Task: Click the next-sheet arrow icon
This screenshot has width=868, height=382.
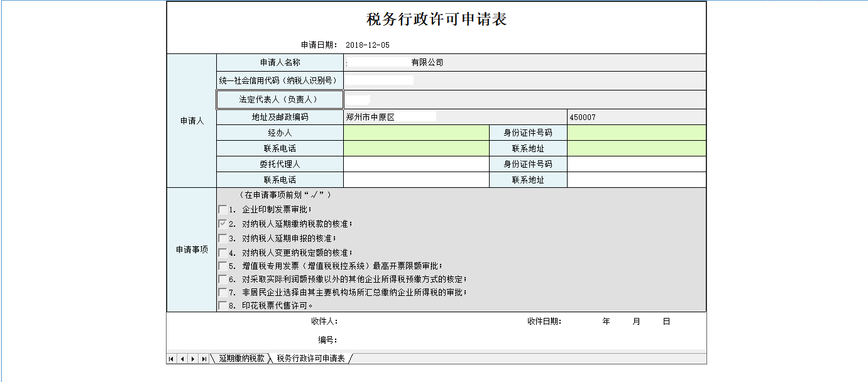Action: coord(192,358)
